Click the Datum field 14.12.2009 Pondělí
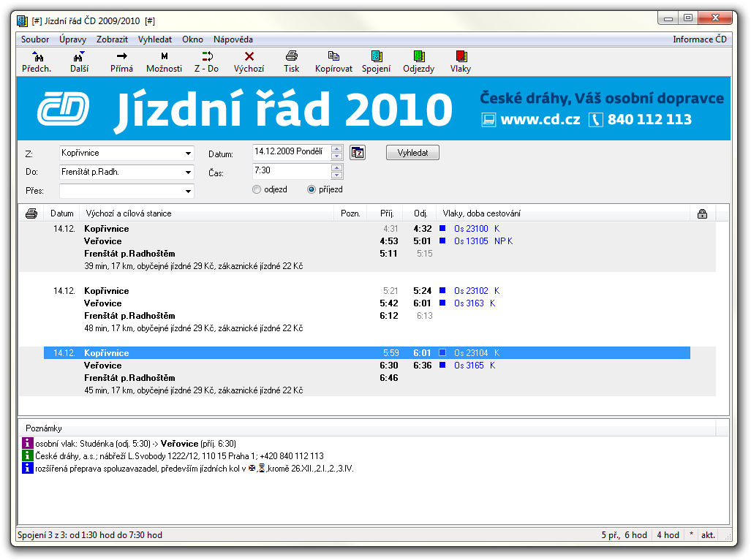Viewport: 751px width, 560px height. (291, 152)
